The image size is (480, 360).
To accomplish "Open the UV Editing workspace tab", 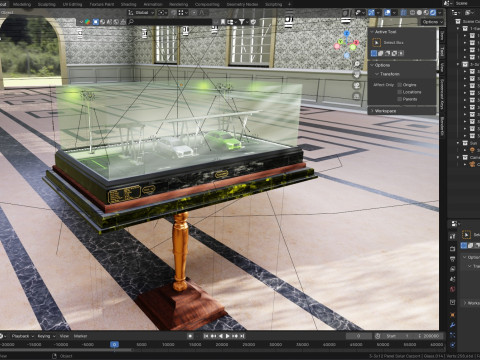I will pos(72,4).
